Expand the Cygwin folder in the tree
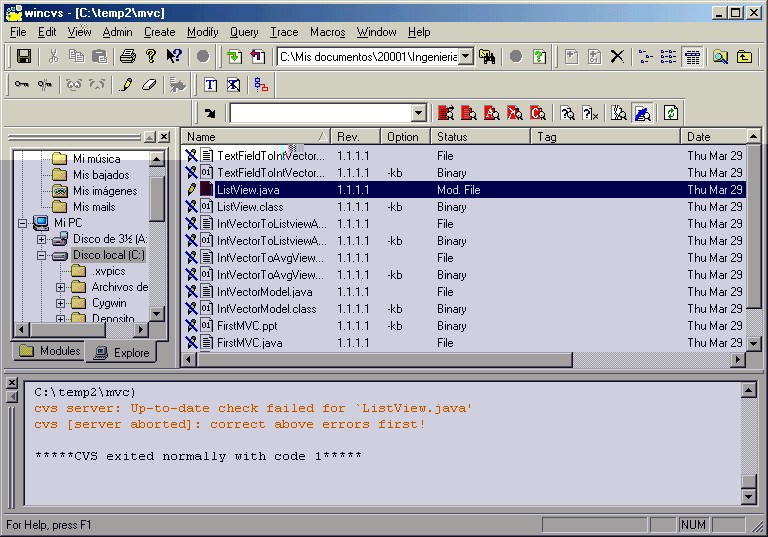This screenshot has height=537, width=768. [61, 303]
